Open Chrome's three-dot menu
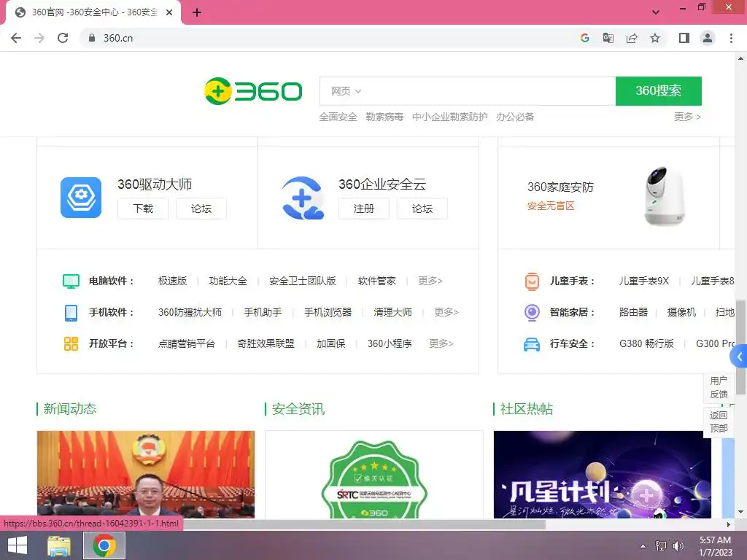The height and width of the screenshot is (560, 747). coord(731,38)
